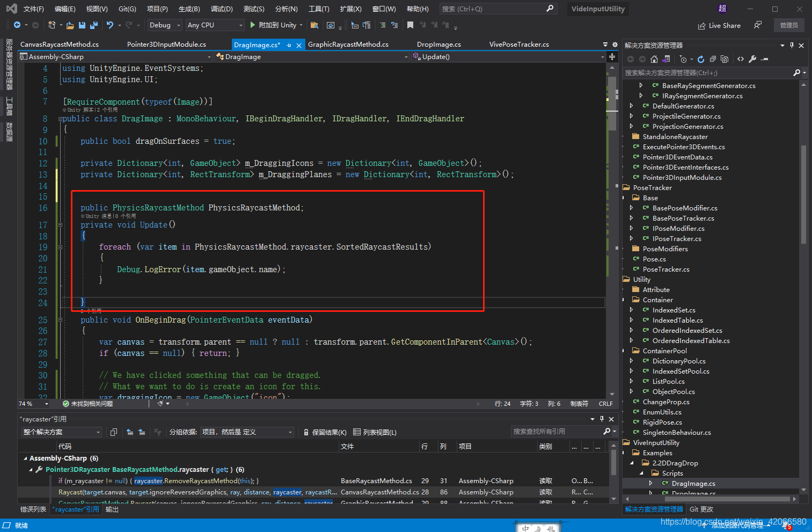Click the 附加到 Unity attach button

(x=277, y=25)
